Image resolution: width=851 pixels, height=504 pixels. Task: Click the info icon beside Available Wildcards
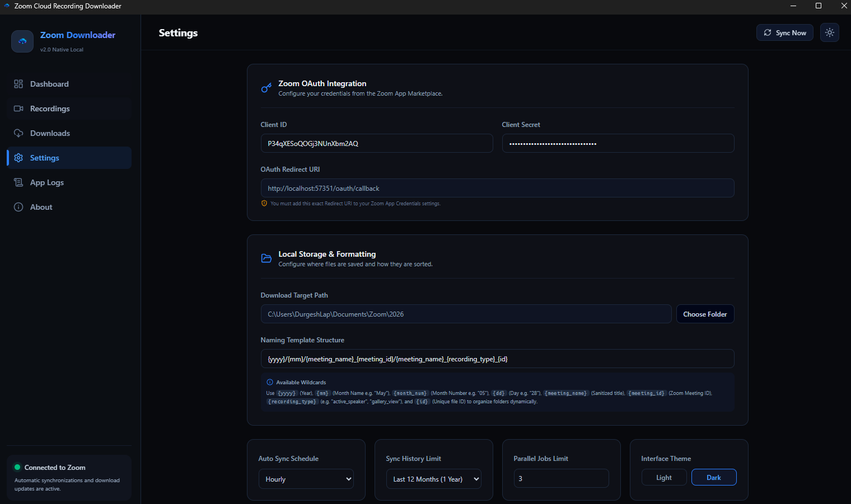coord(270,382)
